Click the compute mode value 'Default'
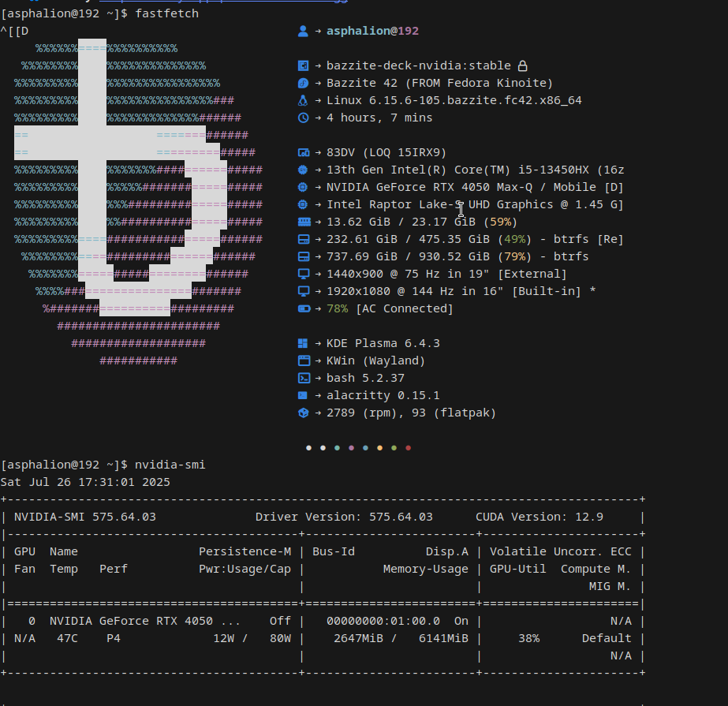This screenshot has height=706, width=728. pyautogui.click(x=607, y=639)
